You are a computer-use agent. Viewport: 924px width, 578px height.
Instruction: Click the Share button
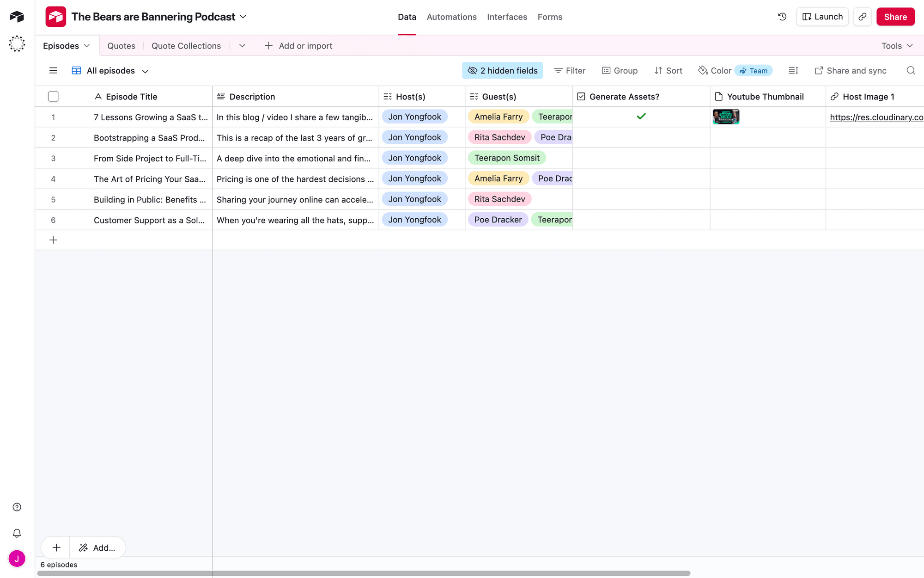tap(895, 17)
